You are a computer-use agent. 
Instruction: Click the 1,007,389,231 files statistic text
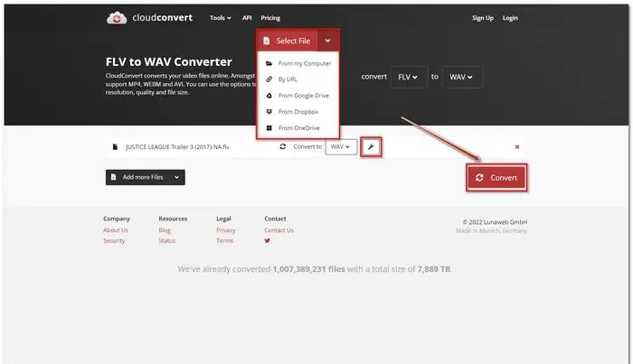point(309,269)
